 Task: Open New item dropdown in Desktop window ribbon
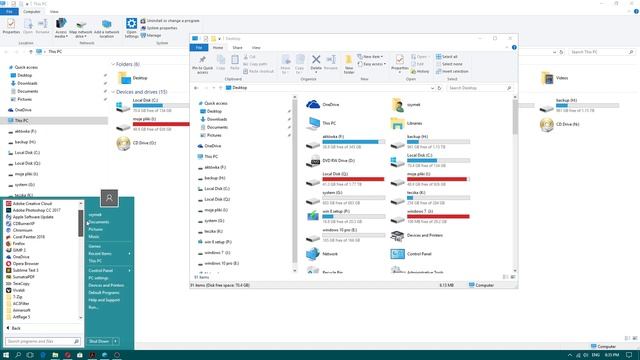point(370,57)
